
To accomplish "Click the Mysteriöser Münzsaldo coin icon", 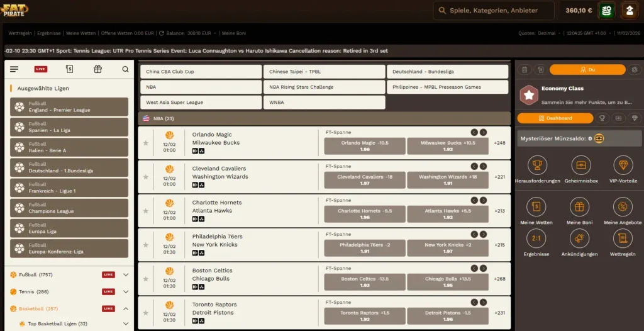I will click(x=599, y=138).
